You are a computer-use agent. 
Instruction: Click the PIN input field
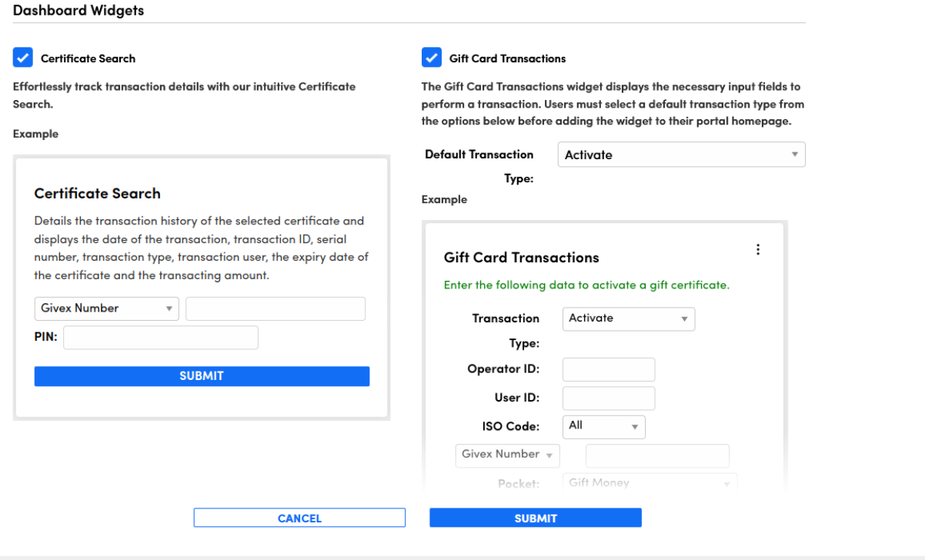(x=161, y=337)
